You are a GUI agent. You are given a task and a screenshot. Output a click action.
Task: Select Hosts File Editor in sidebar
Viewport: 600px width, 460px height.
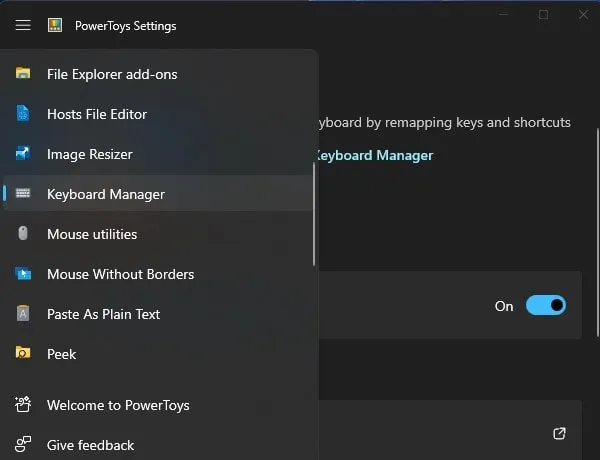(158, 114)
